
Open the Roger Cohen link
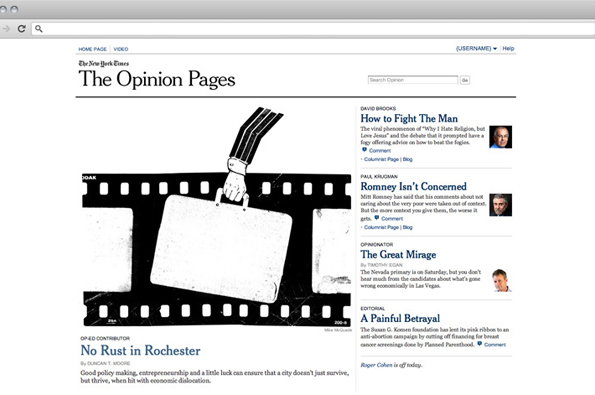pyautogui.click(x=376, y=365)
